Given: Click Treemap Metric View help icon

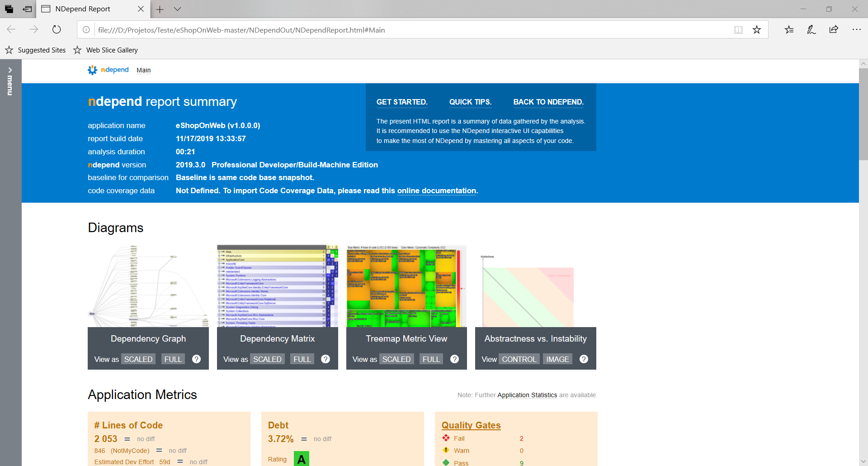Looking at the screenshot, I should [455, 359].
